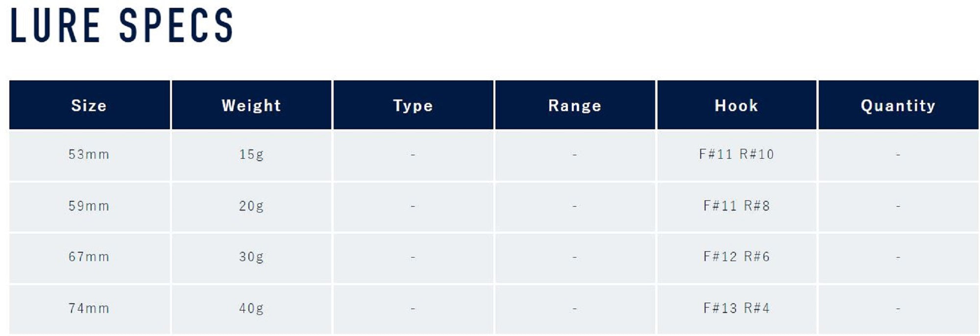Click the Hook column header

pos(736,105)
